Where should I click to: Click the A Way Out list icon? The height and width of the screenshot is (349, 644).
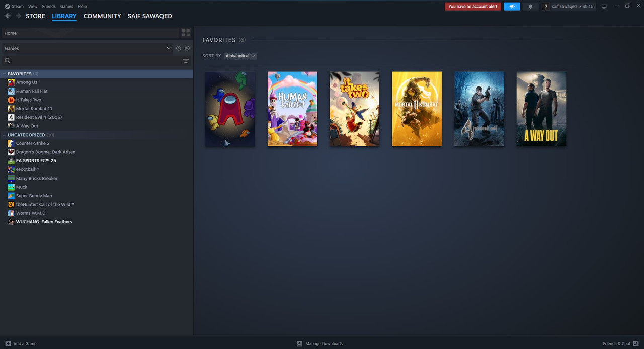pos(11,126)
